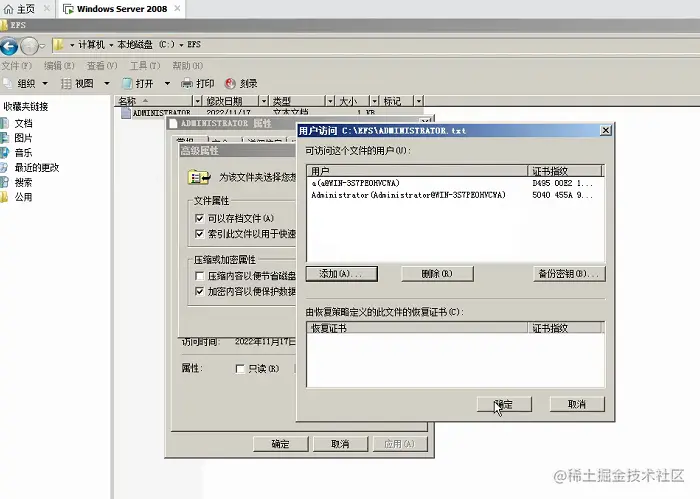This screenshot has width=700, height=499.
Task: Cancel the 用户访问 dialog
Action: [x=577, y=404]
